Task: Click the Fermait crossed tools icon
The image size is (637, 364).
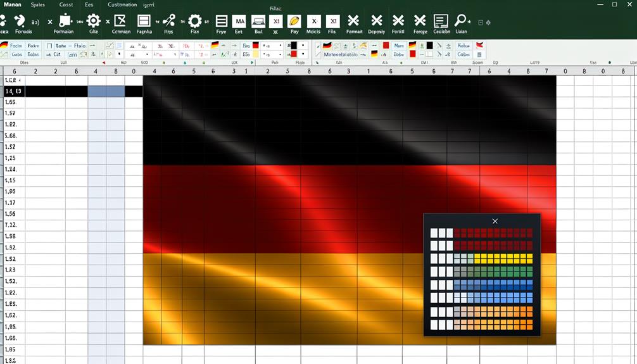Action: coord(354,22)
